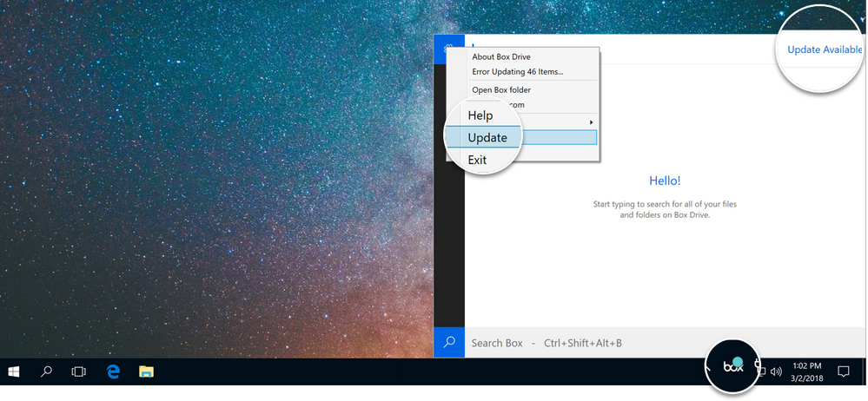Select Open Box folder menu item
The width and height of the screenshot is (868, 401).
click(501, 89)
